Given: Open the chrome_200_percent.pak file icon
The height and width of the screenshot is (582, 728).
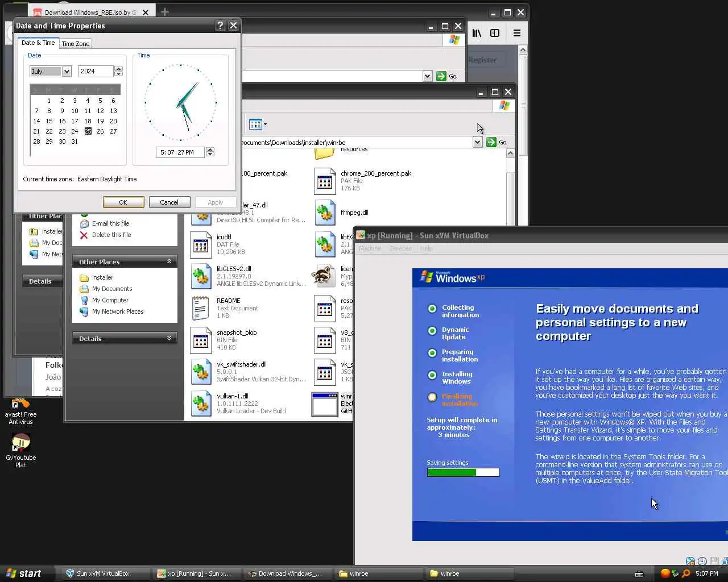Looking at the screenshot, I should [x=325, y=181].
